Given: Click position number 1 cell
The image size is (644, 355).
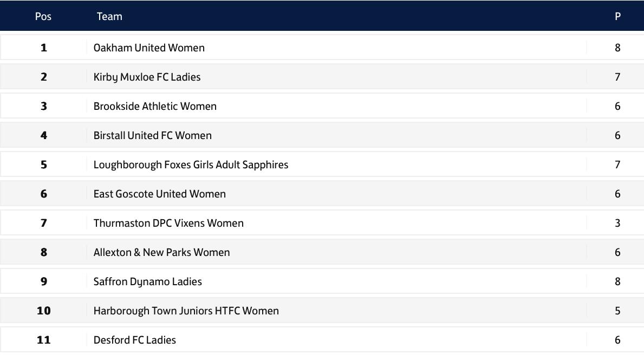Looking at the screenshot, I should (44, 48).
